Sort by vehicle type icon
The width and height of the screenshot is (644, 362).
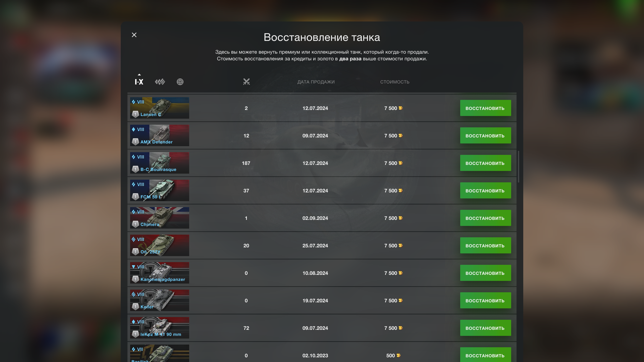point(160,82)
